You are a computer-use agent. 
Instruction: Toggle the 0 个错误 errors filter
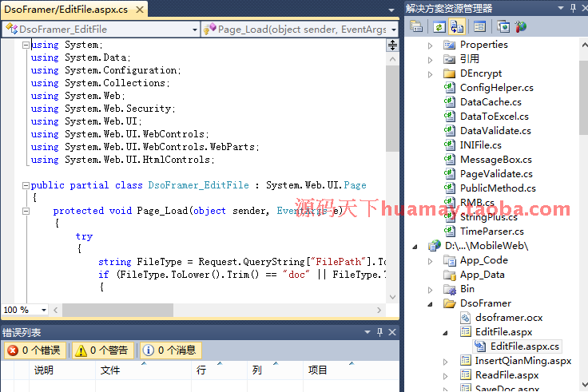tap(35, 350)
